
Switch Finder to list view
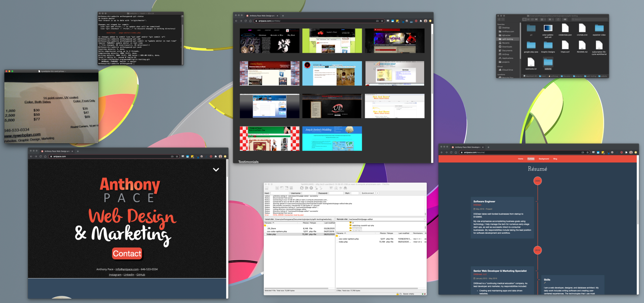tap(528, 20)
